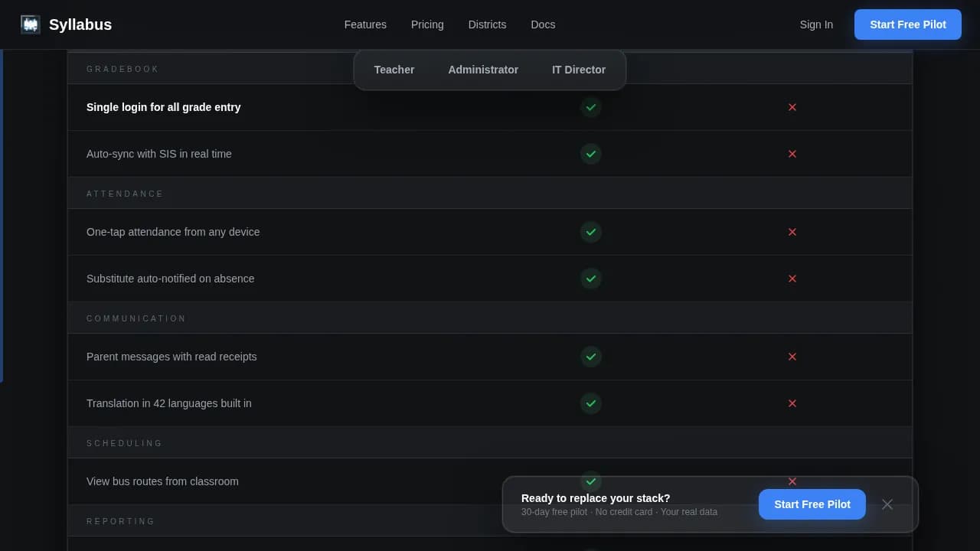Click red X for Single login row
980x551 pixels.
click(x=792, y=107)
